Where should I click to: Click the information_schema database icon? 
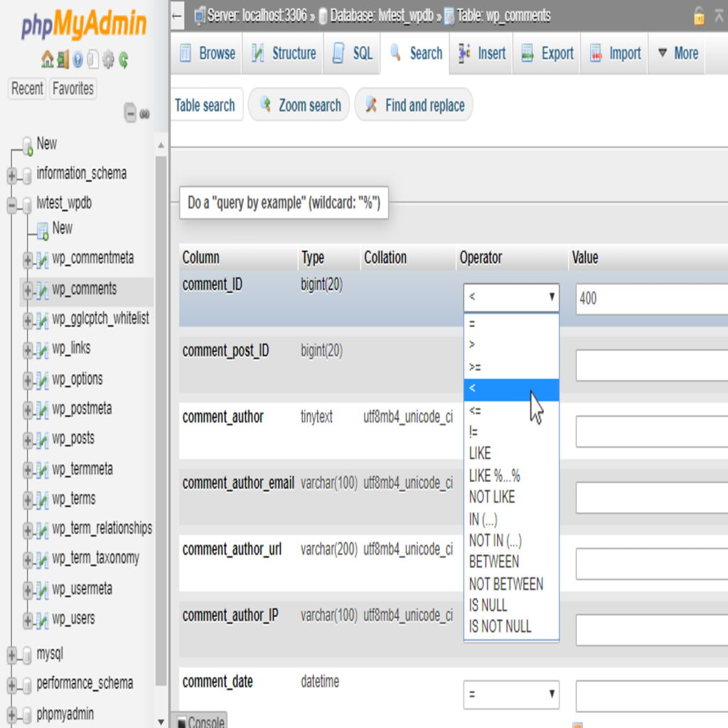pyautogui.click(x=27, y=175)
